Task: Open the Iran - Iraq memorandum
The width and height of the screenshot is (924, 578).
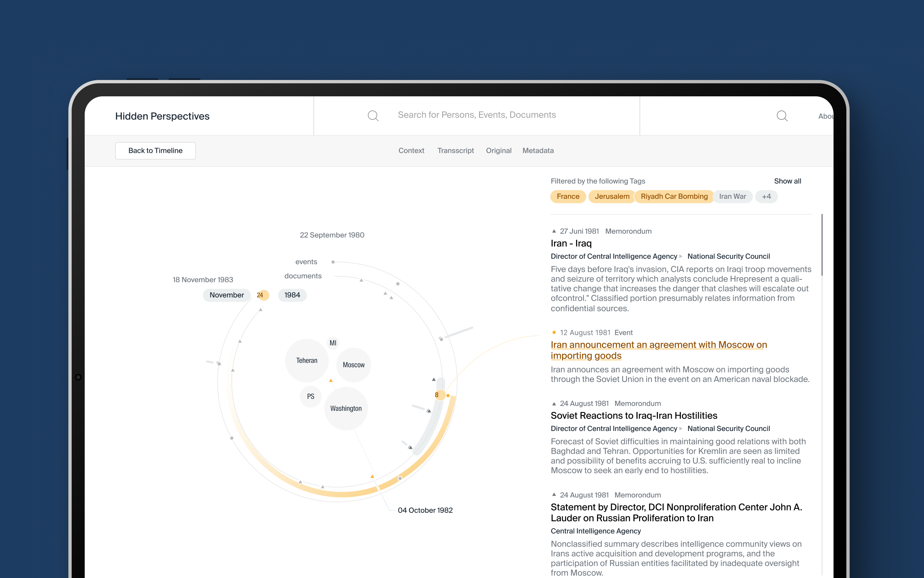Action: click(x=571, y=243)
